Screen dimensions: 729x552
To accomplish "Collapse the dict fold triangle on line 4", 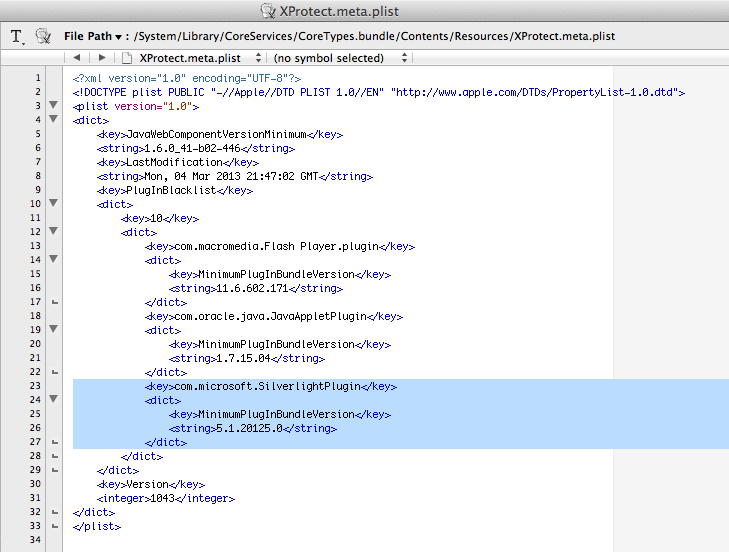I will (53, 119).
